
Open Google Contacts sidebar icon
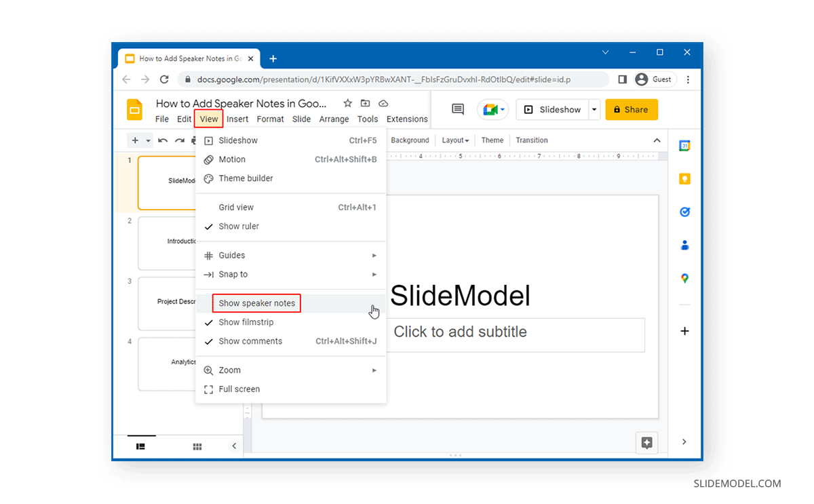(x=684, y=246)
